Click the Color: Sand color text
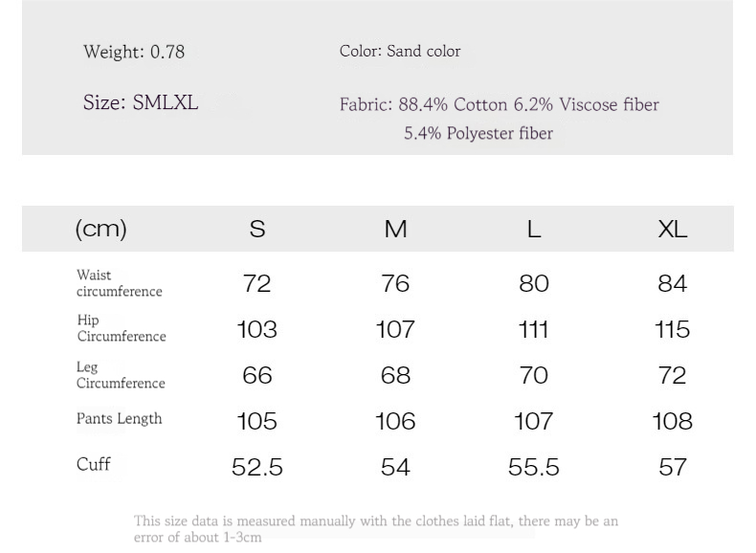Image resolution: width=756 pixels, height=553 pixels. click(400, 51)
